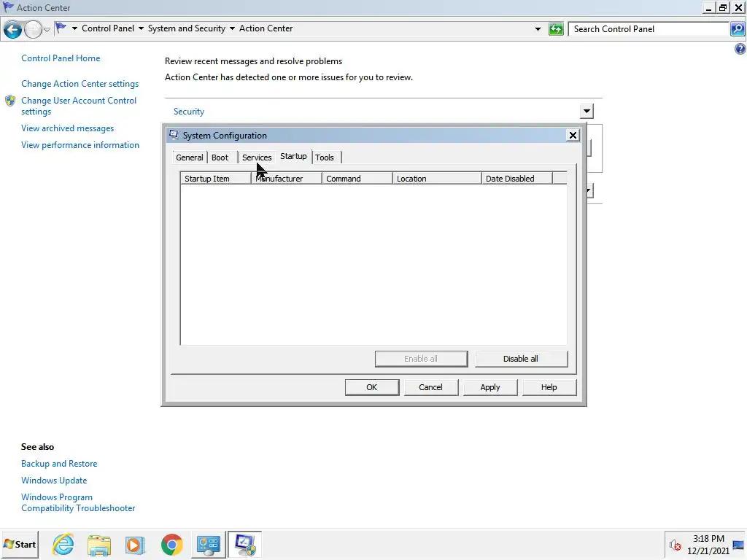The width and height of the screenshot is (747, 560).
Task: Open the blue Help question icon
Action: point(740,49)
